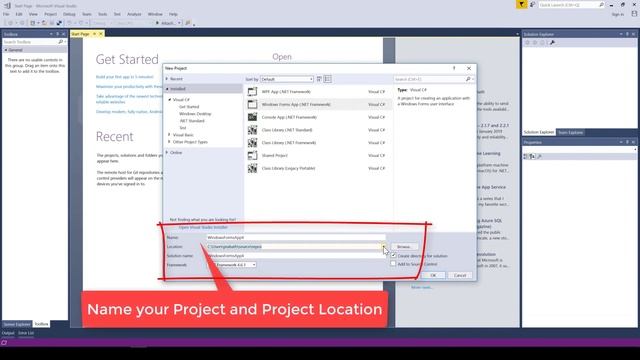Select .NET Standard under Visual C#
This screenshot has height=360, width=640.
(192, 121)
